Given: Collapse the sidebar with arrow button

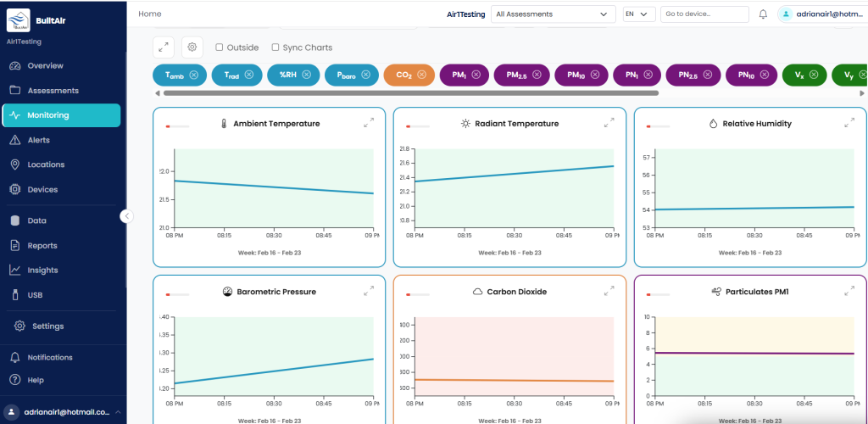Looking at the screenshot, I should tap(127, 216).
